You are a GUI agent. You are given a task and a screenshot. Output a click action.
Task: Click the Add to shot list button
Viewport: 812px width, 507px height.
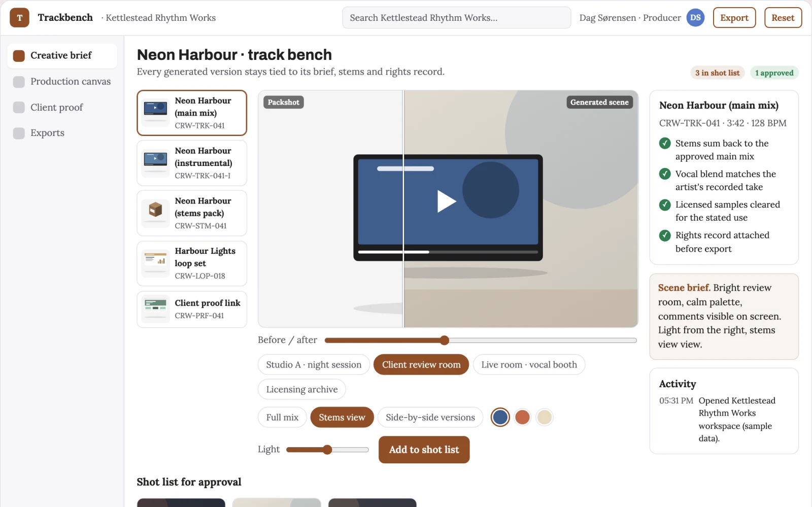424,450
